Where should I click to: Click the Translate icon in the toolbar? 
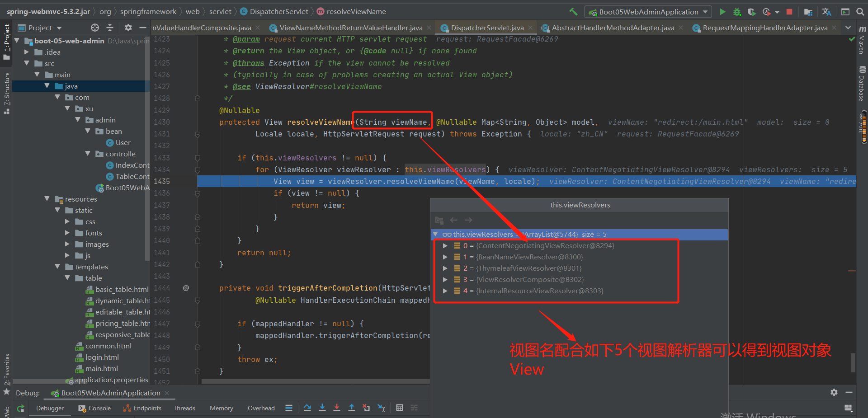point(826,12)
